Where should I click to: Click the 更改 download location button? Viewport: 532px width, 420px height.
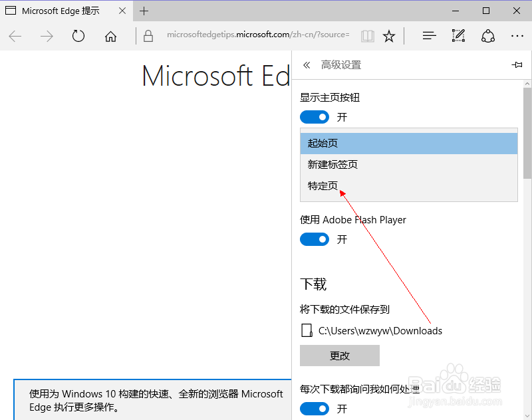(x=340, y=356)
